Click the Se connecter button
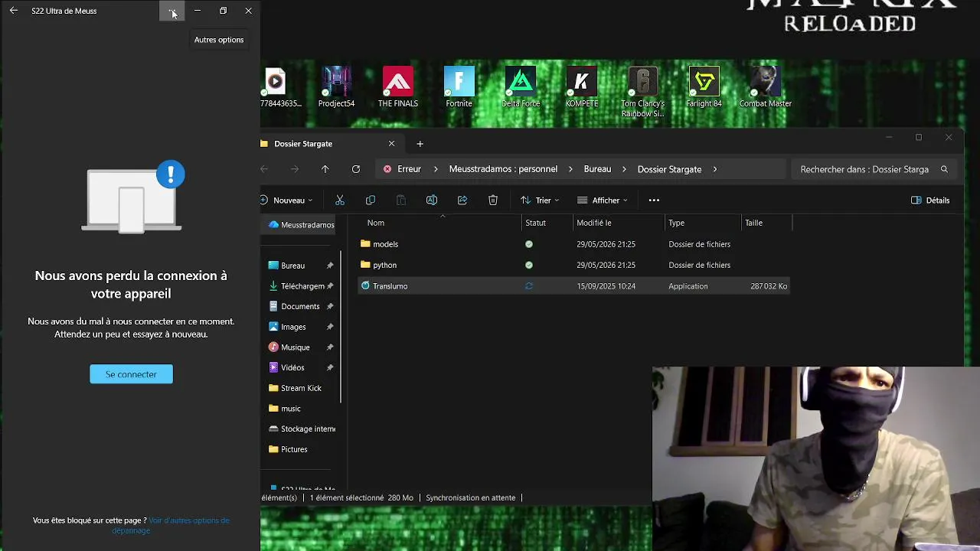Image resolution: width=980 pixels, height=551 pixels. point(131,374)
